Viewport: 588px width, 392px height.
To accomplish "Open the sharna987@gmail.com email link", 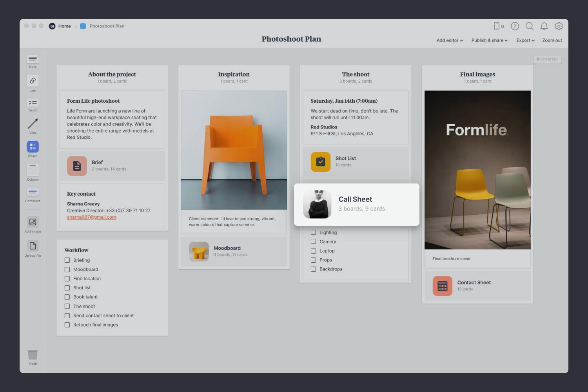I will [91, 217].
